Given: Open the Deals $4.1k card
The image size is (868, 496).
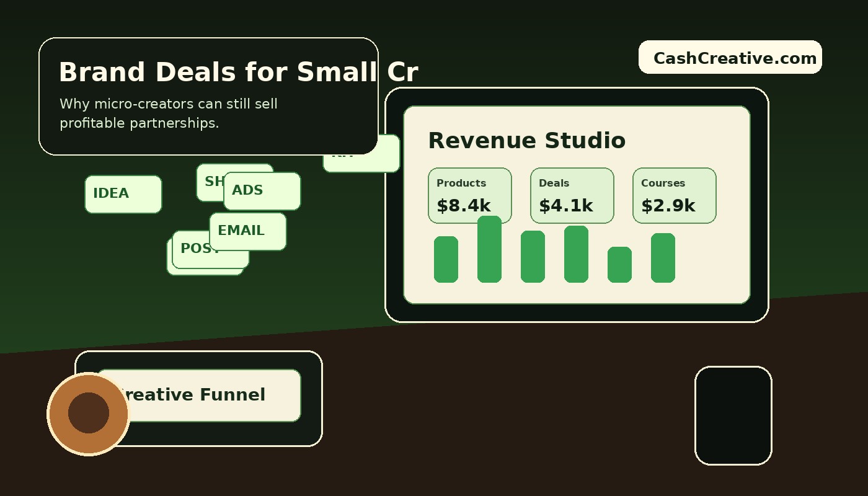Looking at the screenshot, I should point(572,195).
